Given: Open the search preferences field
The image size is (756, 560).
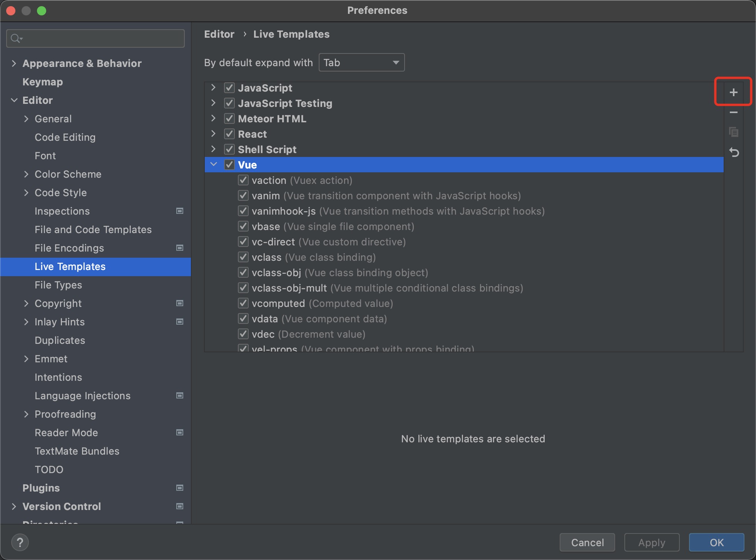Looking at the screenshot, I should [x=97, y=38].
